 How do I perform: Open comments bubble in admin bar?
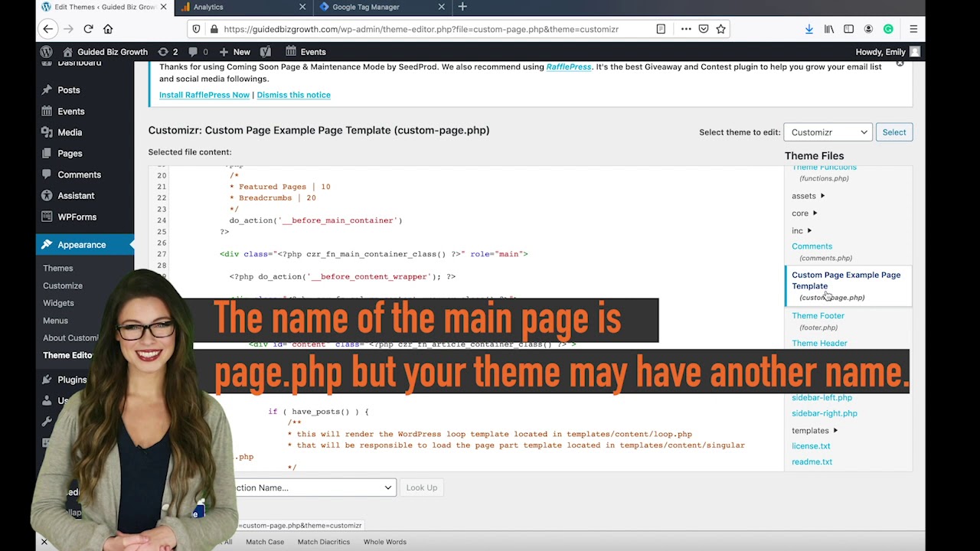click(x=198, y=52)
